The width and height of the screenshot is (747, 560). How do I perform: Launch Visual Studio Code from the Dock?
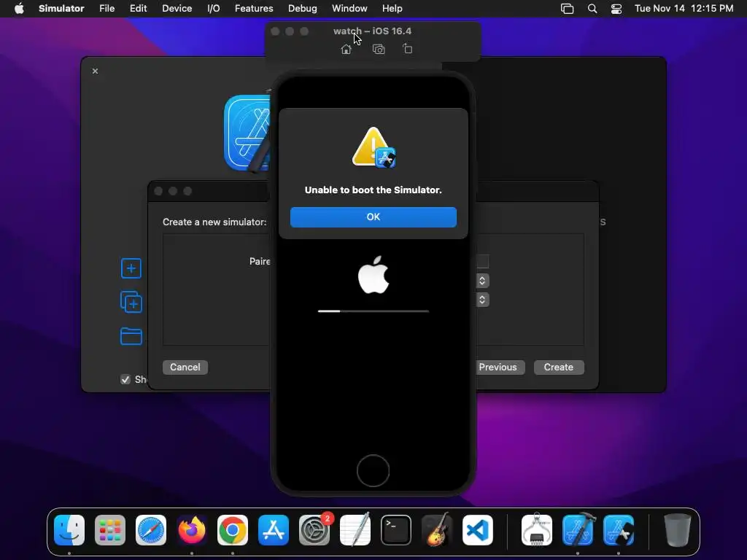(x=477, y=530)
